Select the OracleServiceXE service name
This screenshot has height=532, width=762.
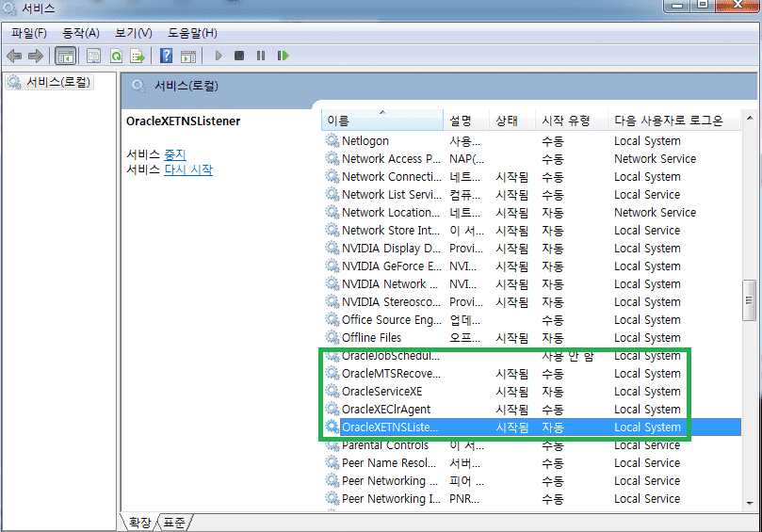[382, 391]
